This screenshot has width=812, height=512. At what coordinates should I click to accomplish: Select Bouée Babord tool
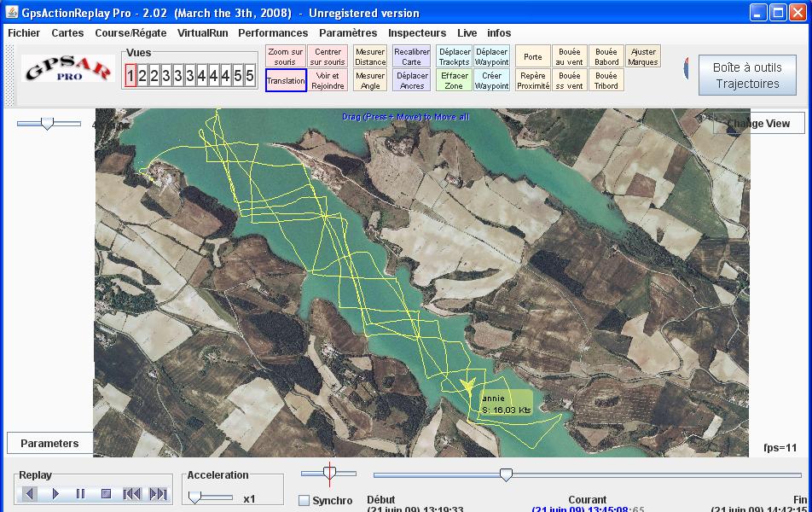[x=606, y=56]
